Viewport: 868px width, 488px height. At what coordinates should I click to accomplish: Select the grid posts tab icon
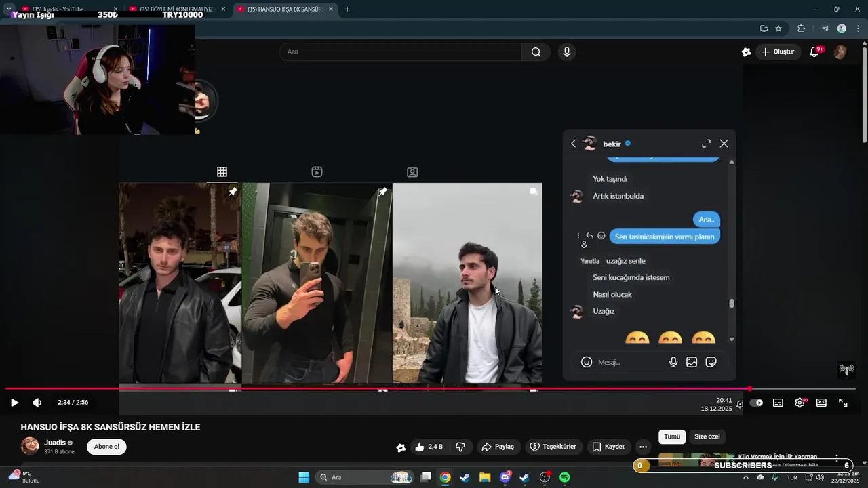[x=222, y=172]
